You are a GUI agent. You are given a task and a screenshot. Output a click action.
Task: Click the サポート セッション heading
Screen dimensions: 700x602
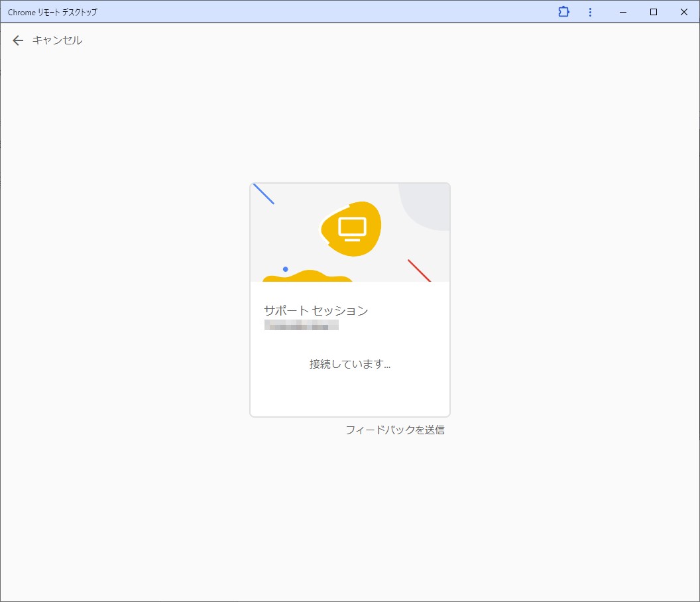click(316, 310)
